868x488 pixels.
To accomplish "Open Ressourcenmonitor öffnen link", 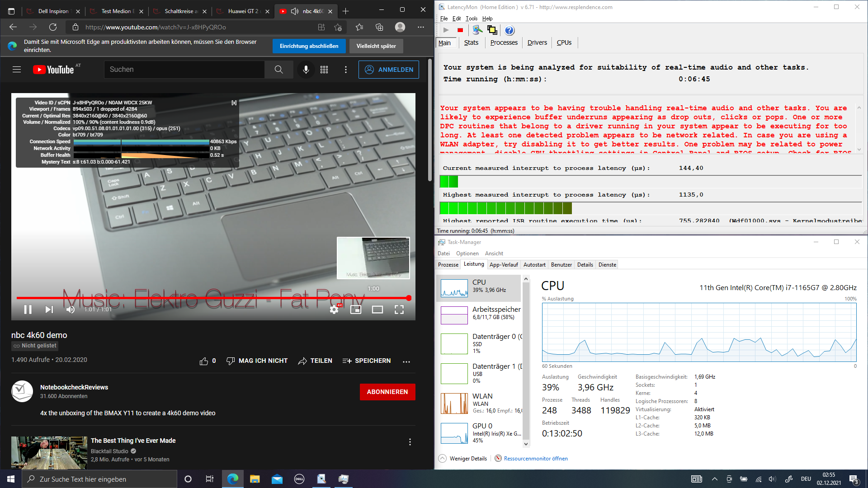I will pyautogui.click(x=535, y=458).
